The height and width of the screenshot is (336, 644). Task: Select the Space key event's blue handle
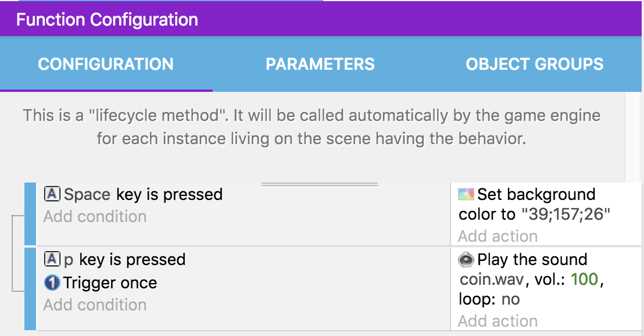click(x=30, y=213)
